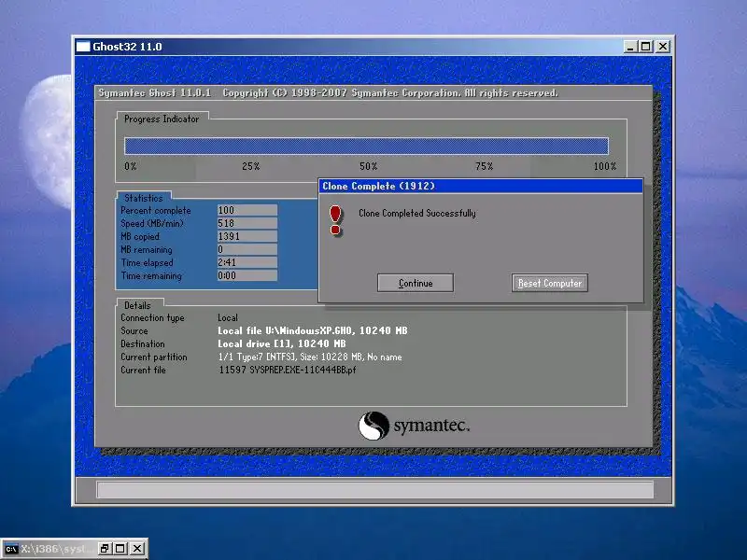This screenshot has height=560, width=747.
Task: Click the Statistics group label
Action: point(144,198)
